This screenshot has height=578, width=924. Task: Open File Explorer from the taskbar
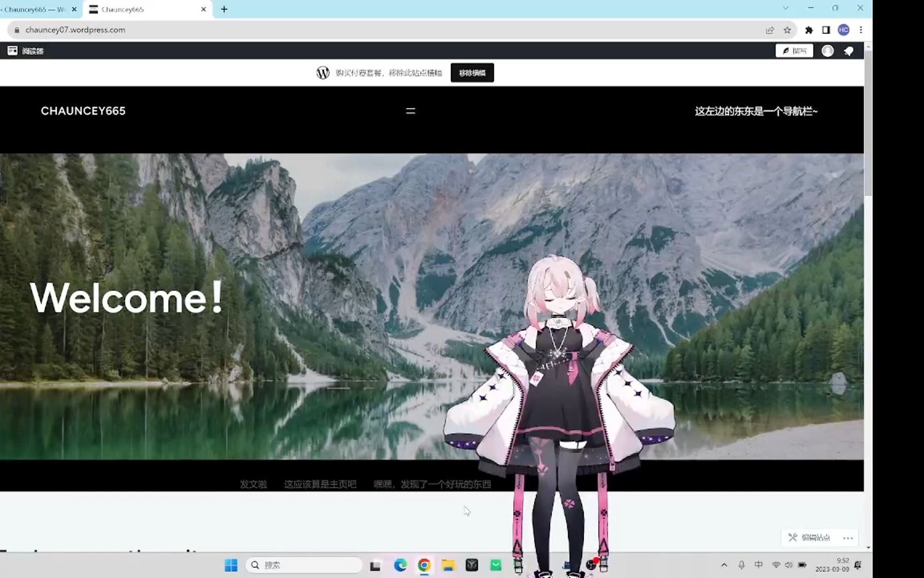click(448, 565)
